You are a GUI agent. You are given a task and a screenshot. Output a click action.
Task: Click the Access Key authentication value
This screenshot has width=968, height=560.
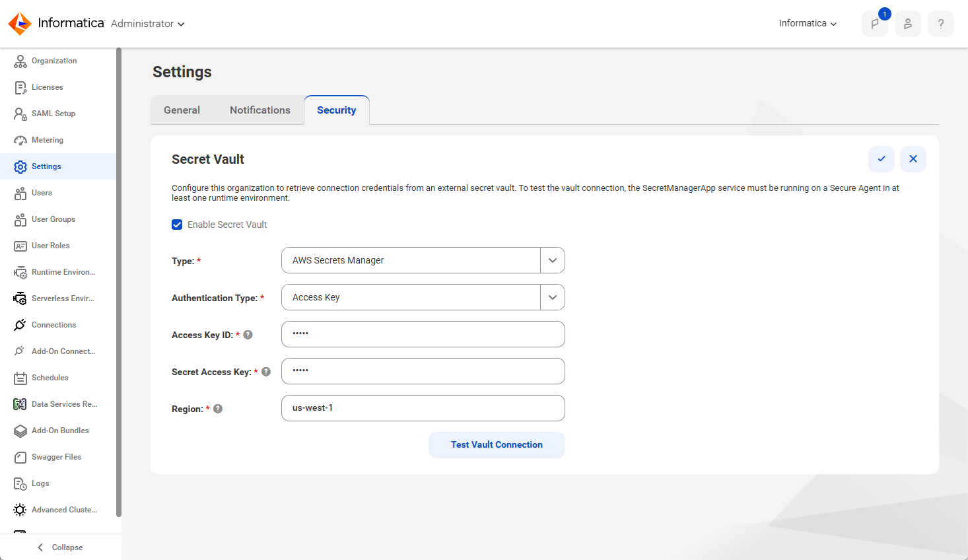316,297
